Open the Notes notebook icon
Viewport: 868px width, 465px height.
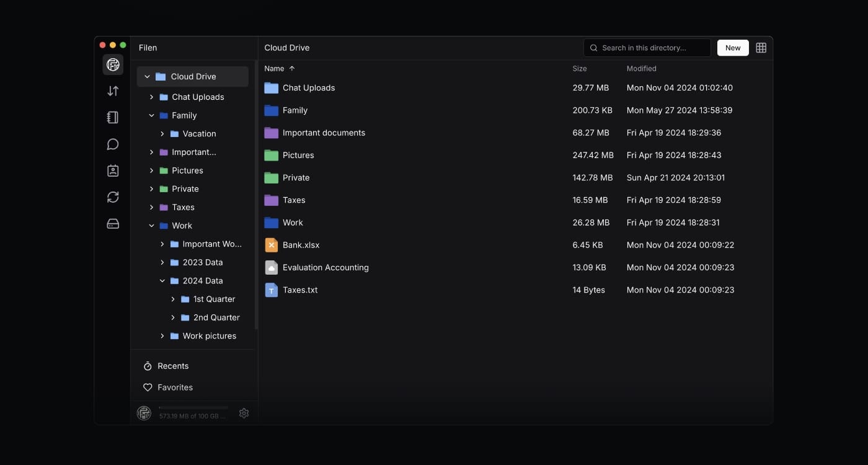point(113,118)
